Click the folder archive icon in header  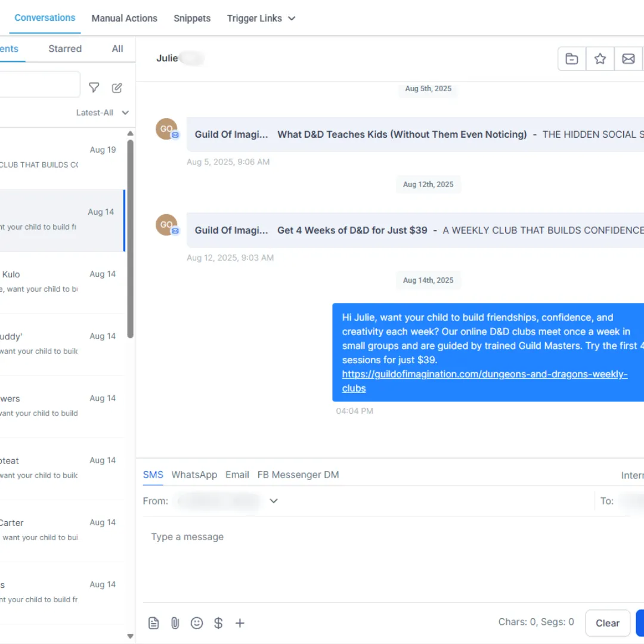(572, 58)
